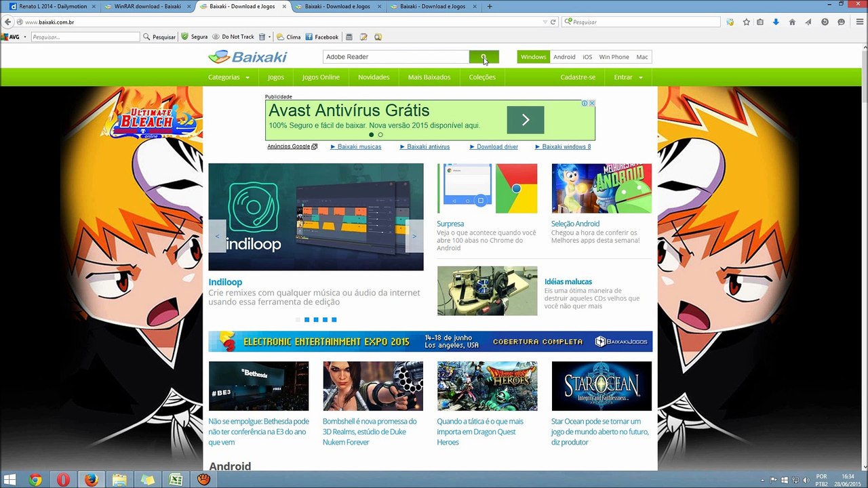Open the downloads arrow icon

[776, 22]
